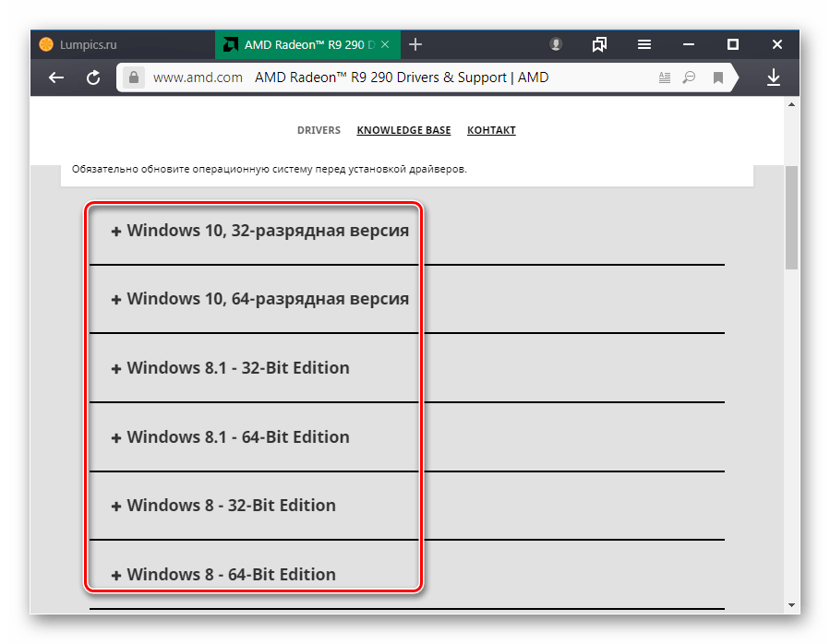Open the КОНТАКТ link
The image size is (830, 644).
tap(491, 130)
